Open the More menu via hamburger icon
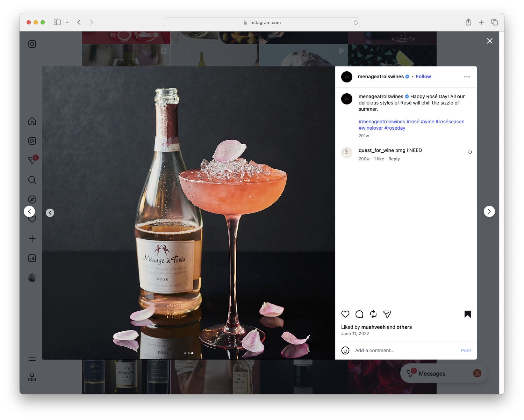This screenshot has height=420, width=524. point(32,357)
